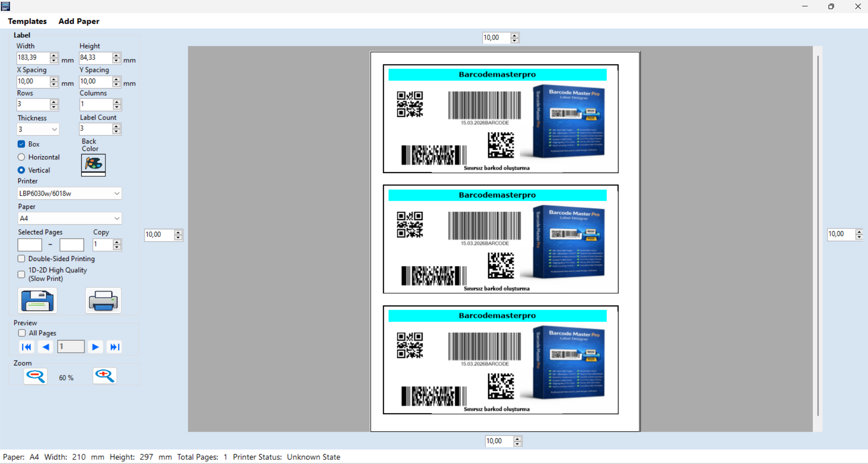Go to the next preview page
Image resolution: width=868 pixels, height=464 pixels.
[x=95, y=347]
